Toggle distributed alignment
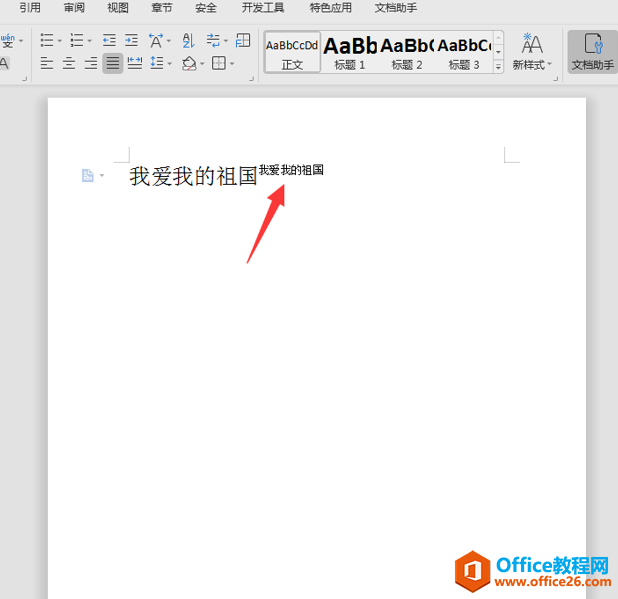The image size is (618, 599). [x=135, y=63]
